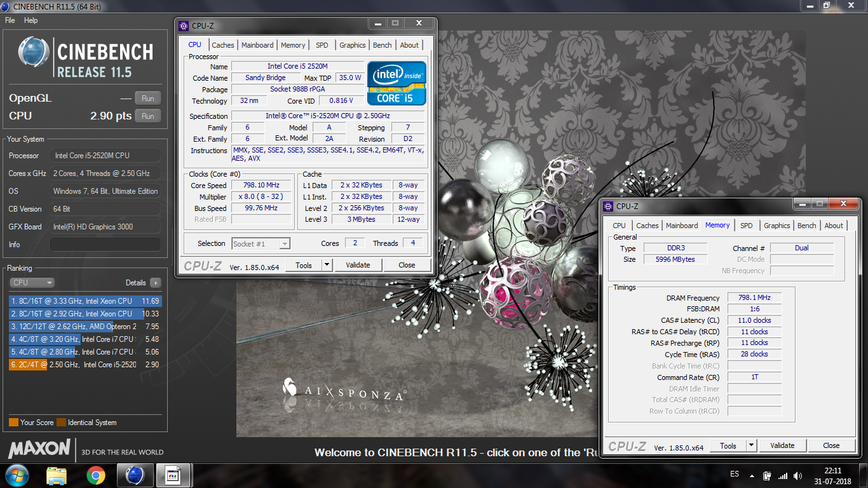Click the Identical System legend swatch

tap(61, 423)
